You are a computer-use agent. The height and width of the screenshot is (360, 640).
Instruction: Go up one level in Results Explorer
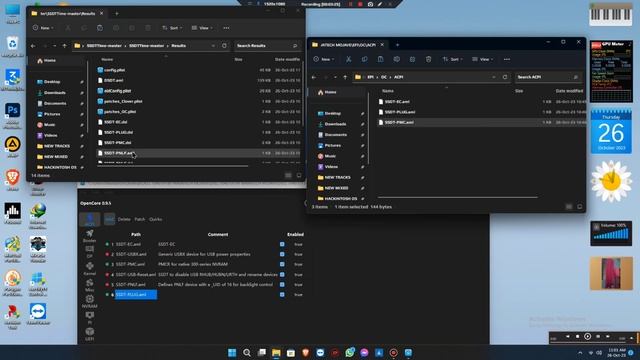[64, 46]
